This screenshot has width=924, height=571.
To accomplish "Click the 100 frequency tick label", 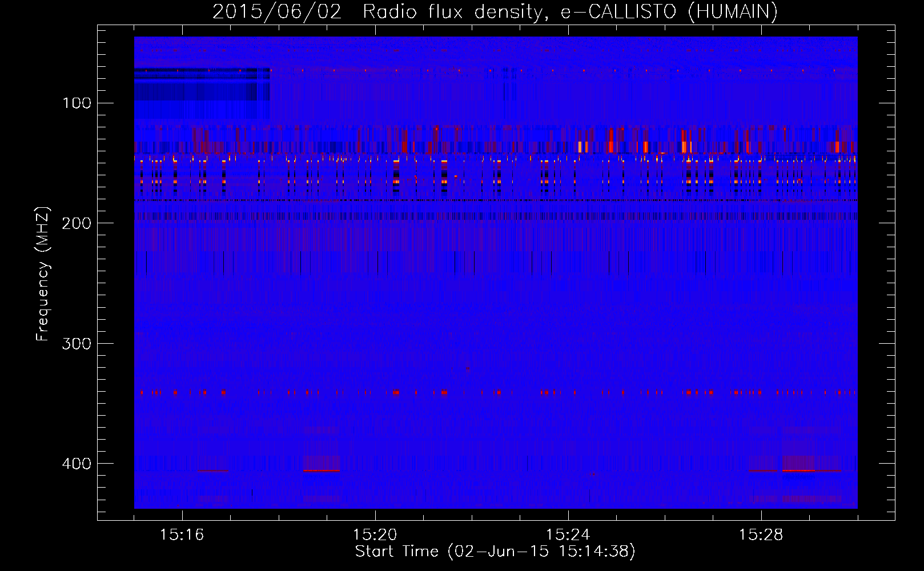I will [77, 103].
